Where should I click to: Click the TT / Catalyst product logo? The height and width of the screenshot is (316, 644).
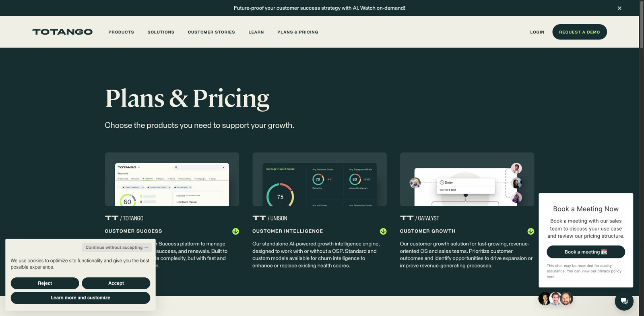click(x=419, y=218)
